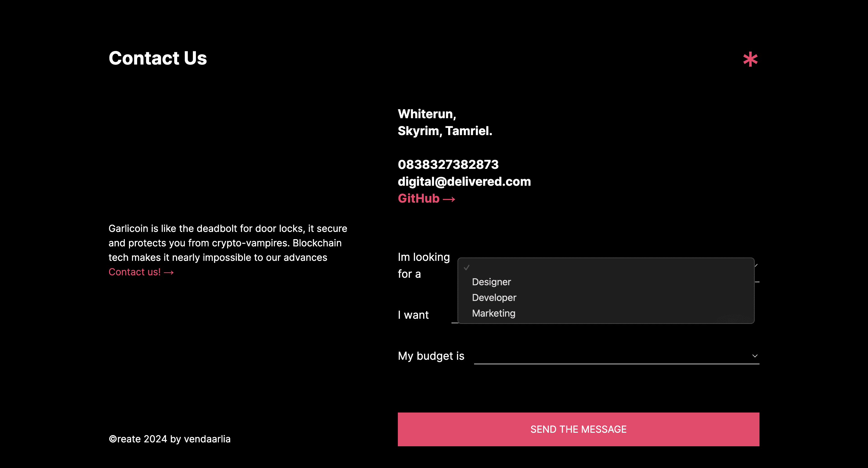Click the Garlicoin description paragraph

[x=228, y=243]
